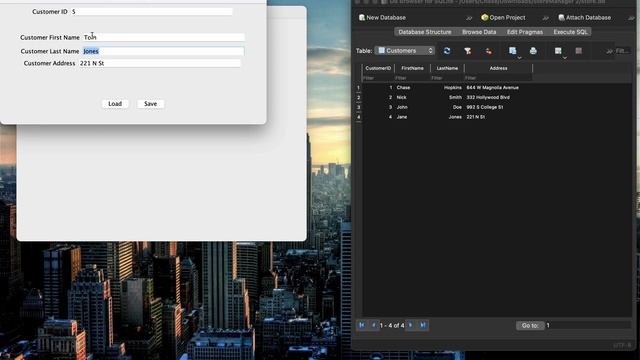Sort by CustomerID column header
Viewport: 640px width, 360px height.
[x=378, y=68]
